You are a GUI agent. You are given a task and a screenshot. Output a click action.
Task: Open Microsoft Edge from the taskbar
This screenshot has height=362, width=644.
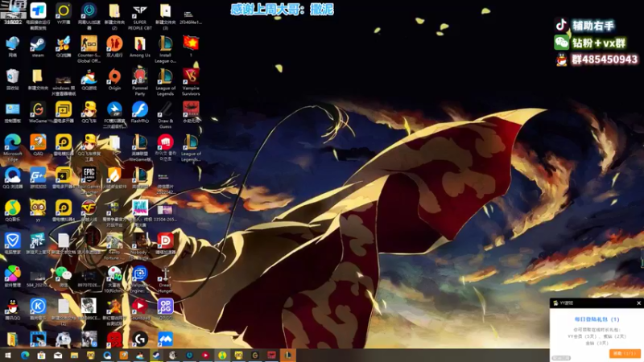click(25, 356)
